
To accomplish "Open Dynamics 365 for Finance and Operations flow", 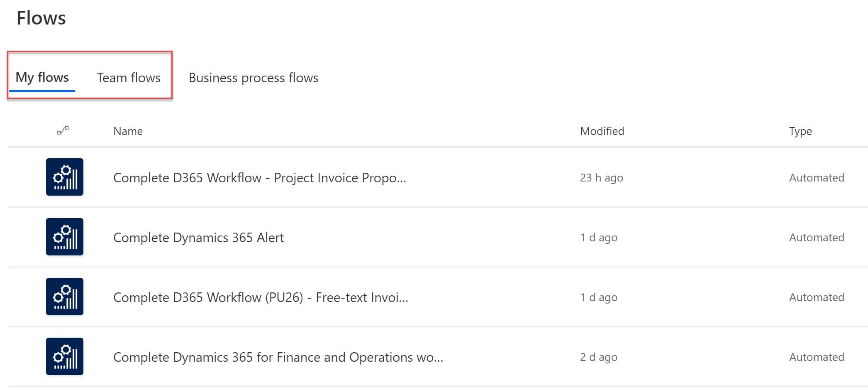I will pos(278,357).
